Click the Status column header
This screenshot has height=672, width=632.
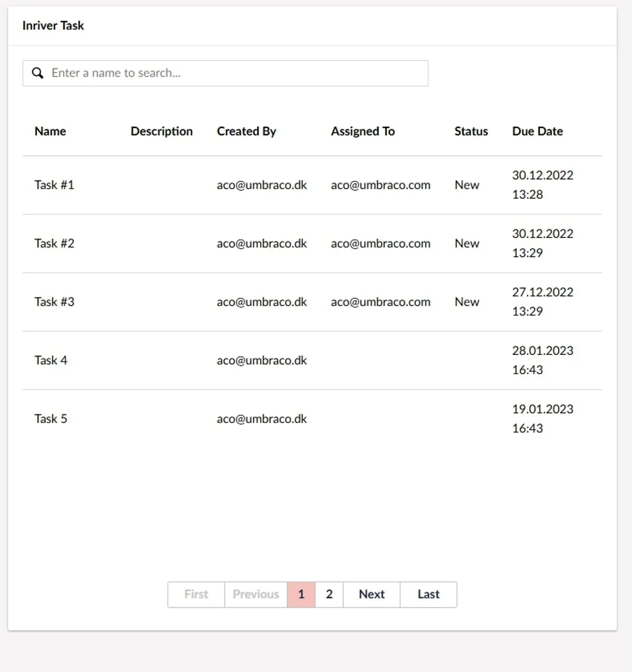point(471,132)
